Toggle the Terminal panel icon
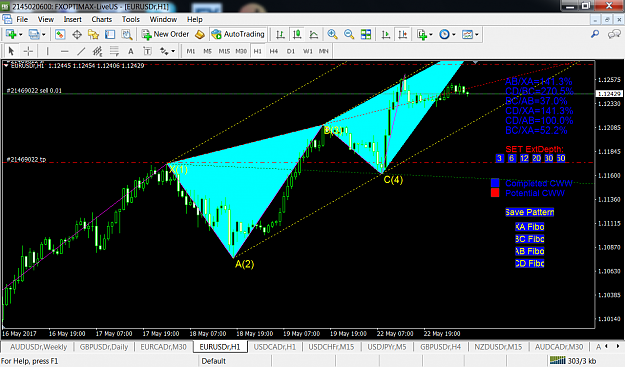Viewport: 625px width, 367px height. [110, 35]
